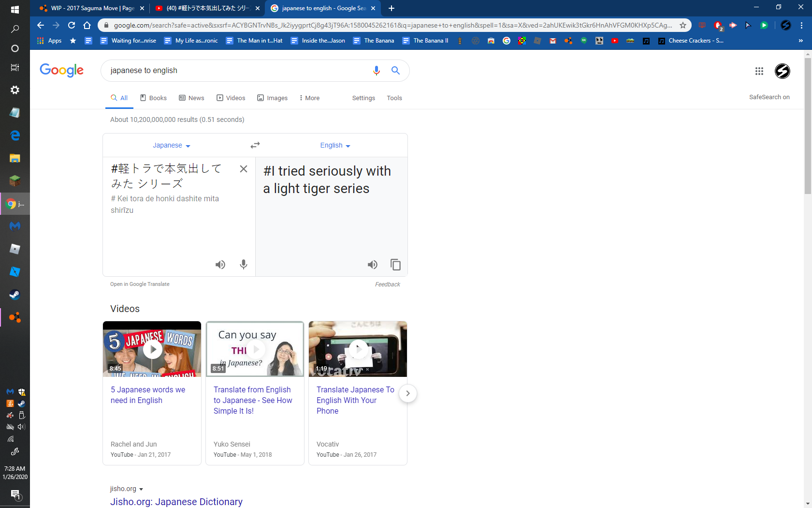The width and height of the screenshot is (812, 508).
Task: Open '5 Japanese words we need in English' video link
Action: click(x=148, y=395)
